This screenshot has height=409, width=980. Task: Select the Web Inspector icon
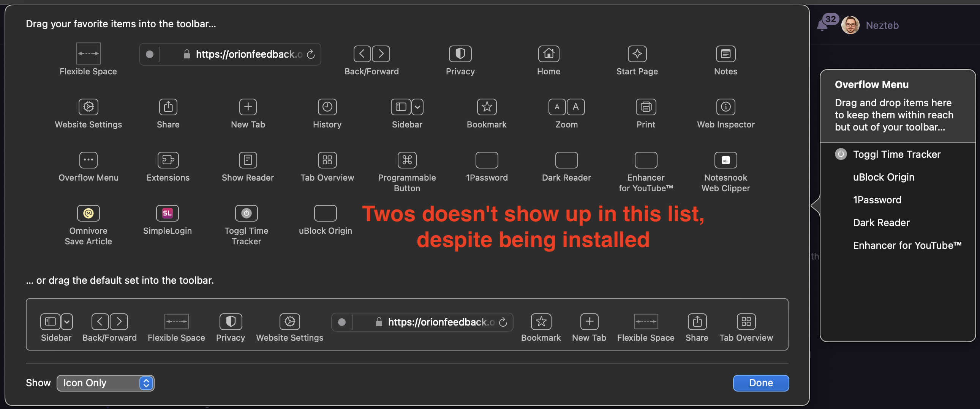click(x=726, y=107)
